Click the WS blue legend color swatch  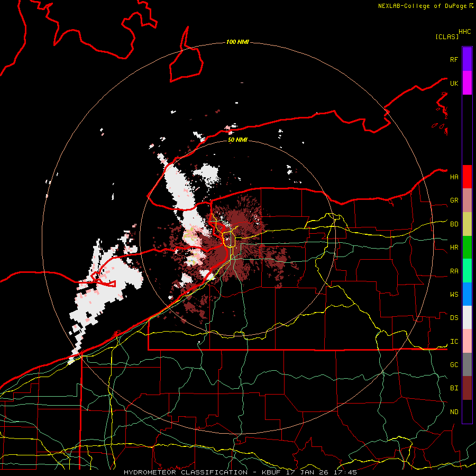(x=467, y=294)
